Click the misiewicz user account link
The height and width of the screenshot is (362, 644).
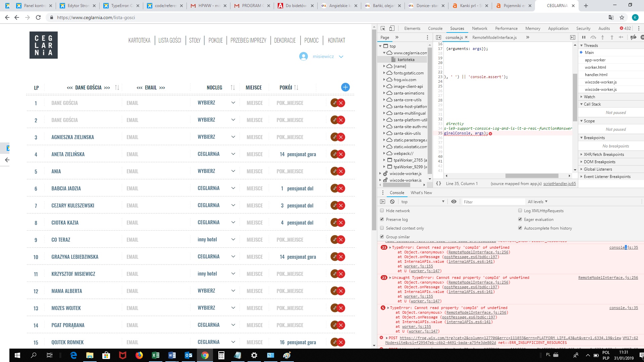[x=323, y=56]
